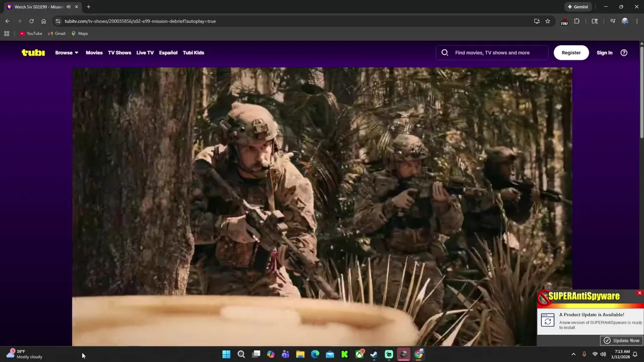Image resolution: width=644 pixels, height=362 pixels.
Task: Open the 7787 extension icon
Action: pos(564,22)
